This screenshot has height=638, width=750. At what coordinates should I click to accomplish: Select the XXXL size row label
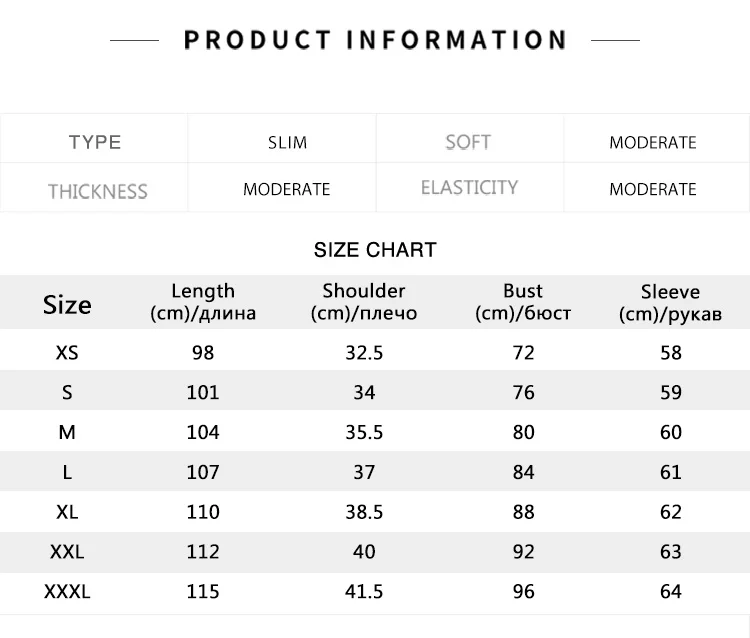click(67, 592)
